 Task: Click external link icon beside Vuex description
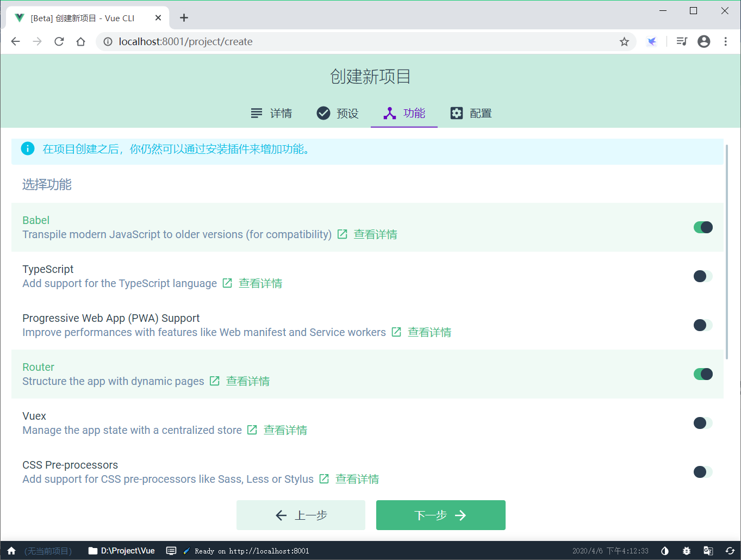tap(252, 430)
